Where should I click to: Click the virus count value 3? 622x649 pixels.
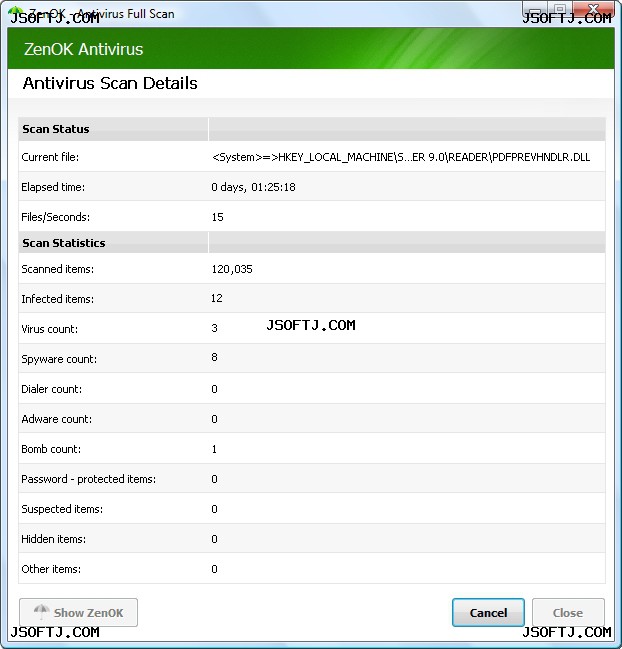pos(214,328)
